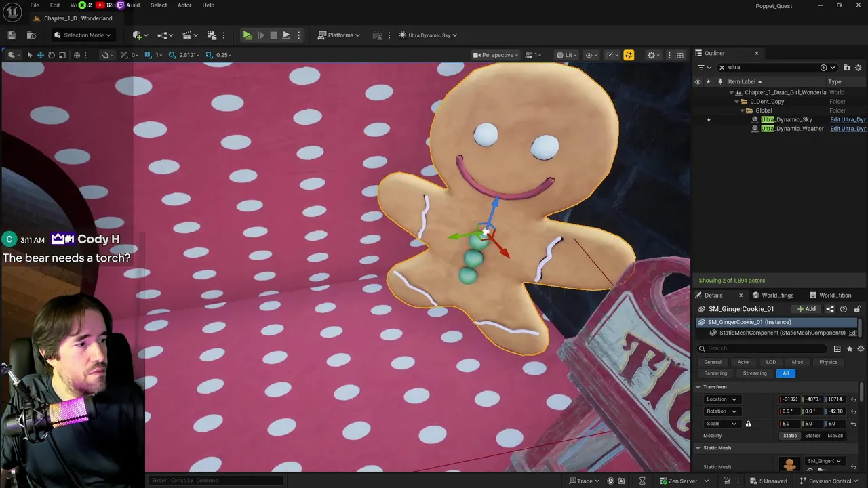
Task: Open Edit Ultra_Dyn link for Ultra_Dynamic_Weather
Action: (848, 129)
